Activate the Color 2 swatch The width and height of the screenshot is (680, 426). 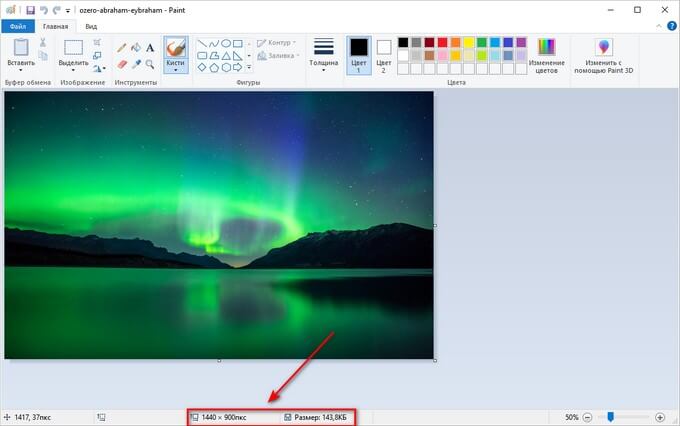click(383, 53)
